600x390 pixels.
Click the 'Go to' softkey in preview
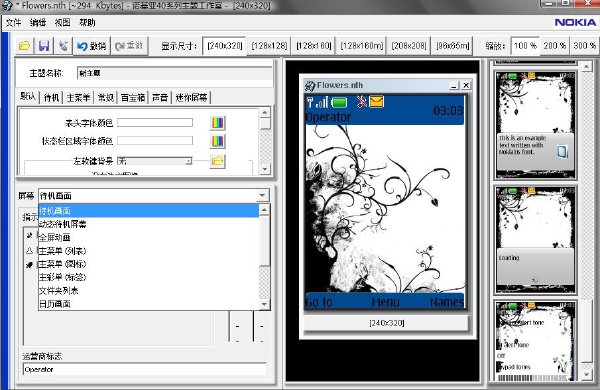click(x=319, y=302)
